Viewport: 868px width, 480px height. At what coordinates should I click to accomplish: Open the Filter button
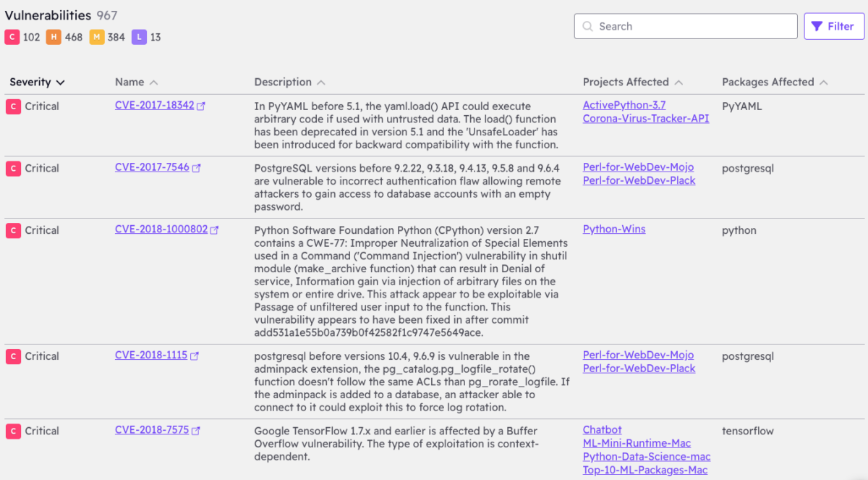834,26
